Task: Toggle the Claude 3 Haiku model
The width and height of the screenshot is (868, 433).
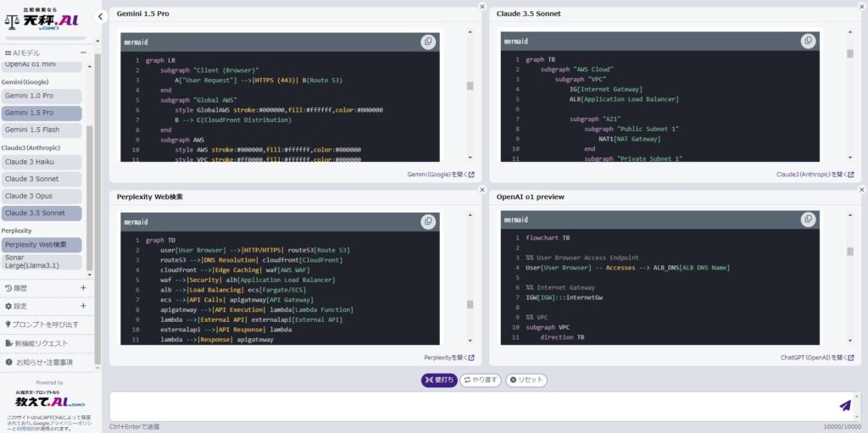Action: pyautogui.click(x=42, y=162)
